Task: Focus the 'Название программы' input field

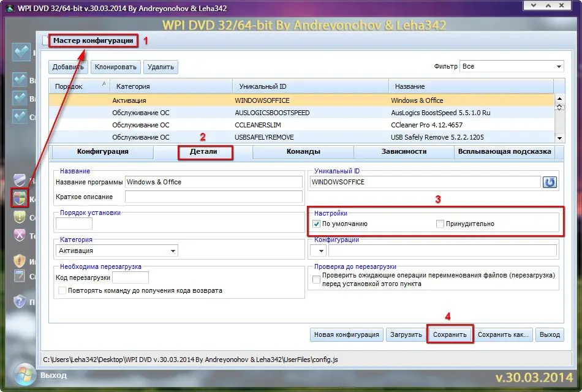Action: (x=214, y=182)
